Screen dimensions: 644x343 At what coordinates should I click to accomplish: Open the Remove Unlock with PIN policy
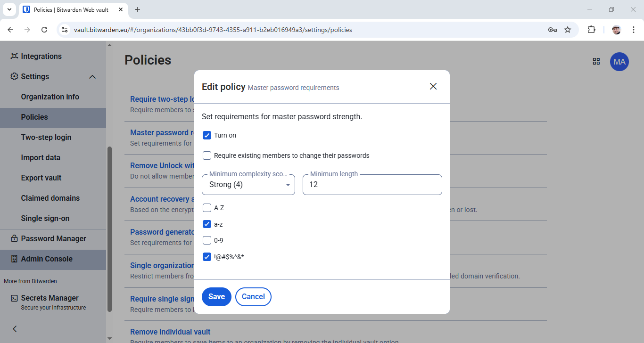point(162,165)
